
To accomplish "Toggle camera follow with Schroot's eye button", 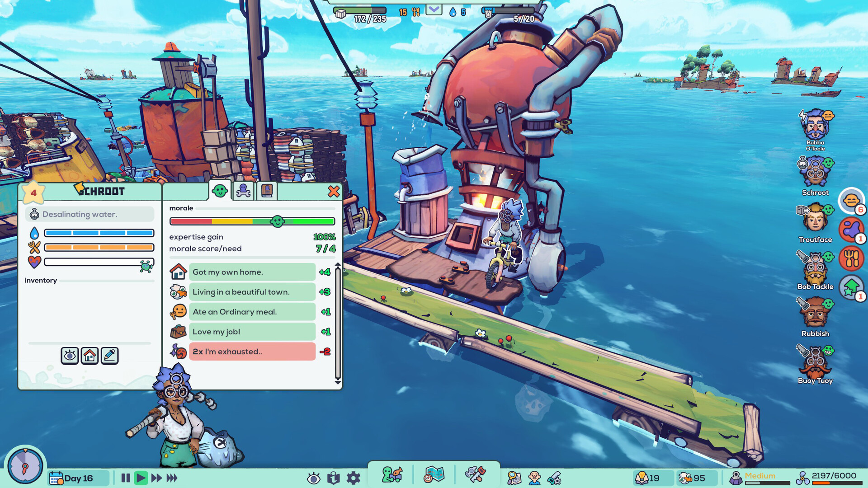I will pos(70,356).
